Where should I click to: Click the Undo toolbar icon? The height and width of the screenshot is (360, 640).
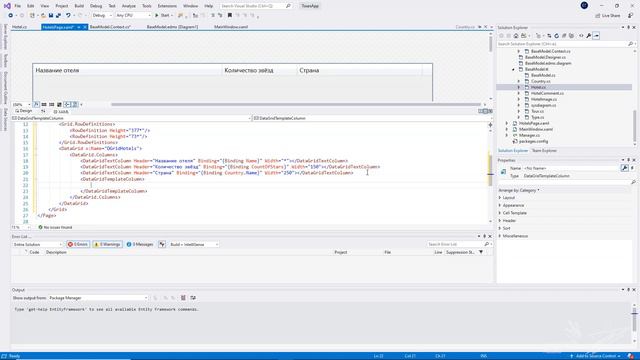pos(68,16)
